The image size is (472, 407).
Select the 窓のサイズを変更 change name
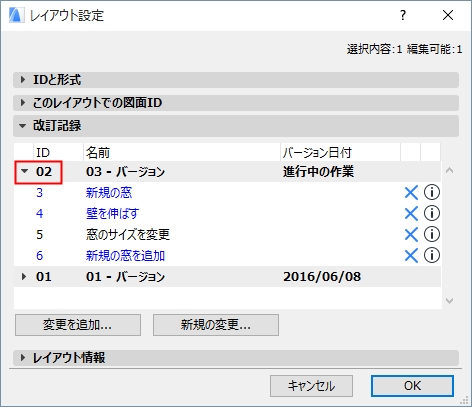pyautogui.click(x=128, y=235)
